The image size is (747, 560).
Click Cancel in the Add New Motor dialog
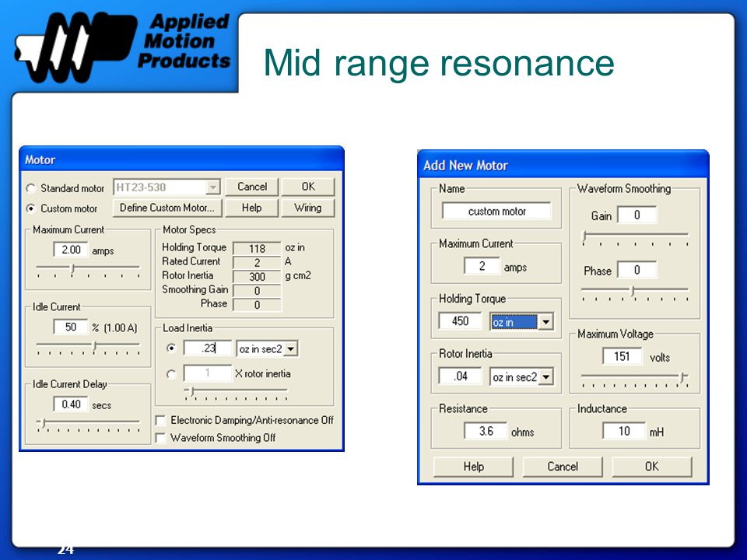[563, 466]
